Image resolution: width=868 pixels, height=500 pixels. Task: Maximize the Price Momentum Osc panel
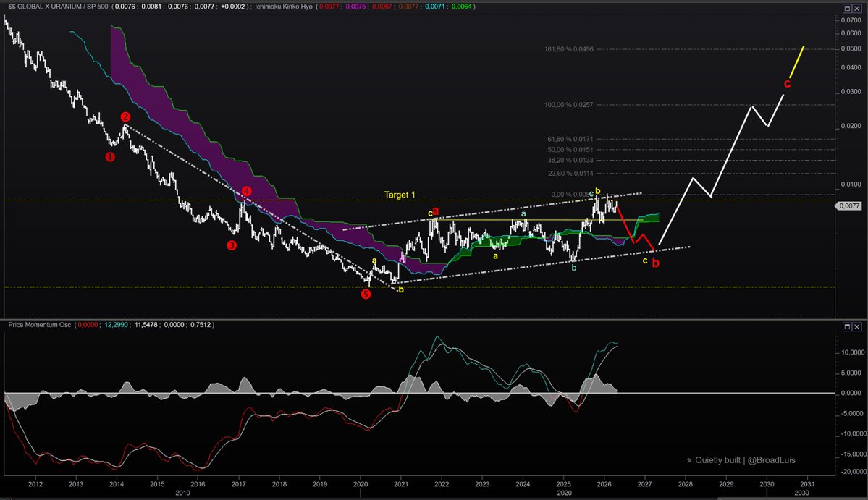click(x=847, y=326)
